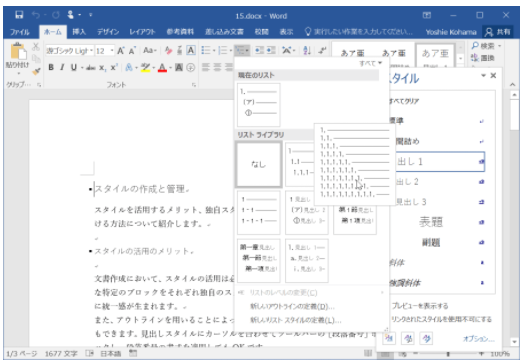
Task: Toggle underline formatting
Action: coord(73,67)
